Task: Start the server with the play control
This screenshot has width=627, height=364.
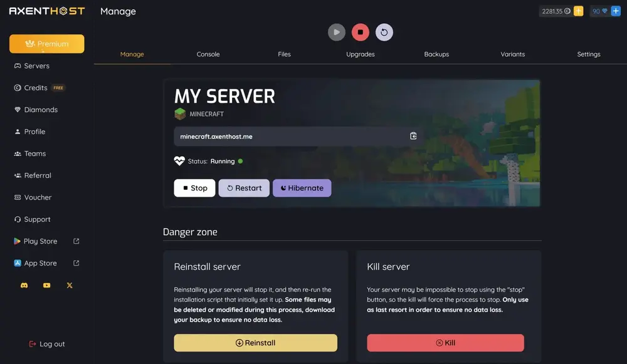Action: coord(337,32)
